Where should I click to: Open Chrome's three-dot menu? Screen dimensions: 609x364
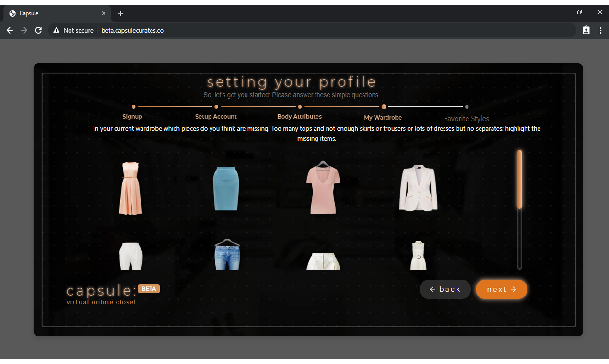(x=601, y=30)
